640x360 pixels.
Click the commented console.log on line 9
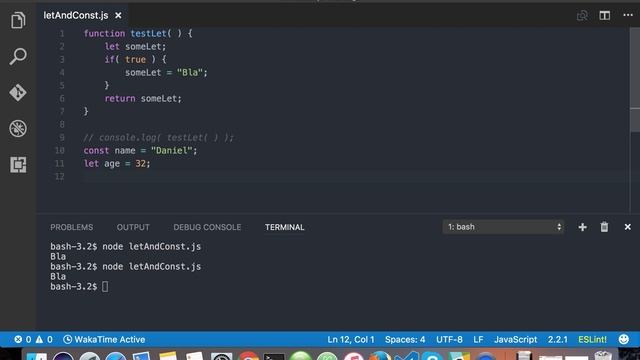(158, 138)
